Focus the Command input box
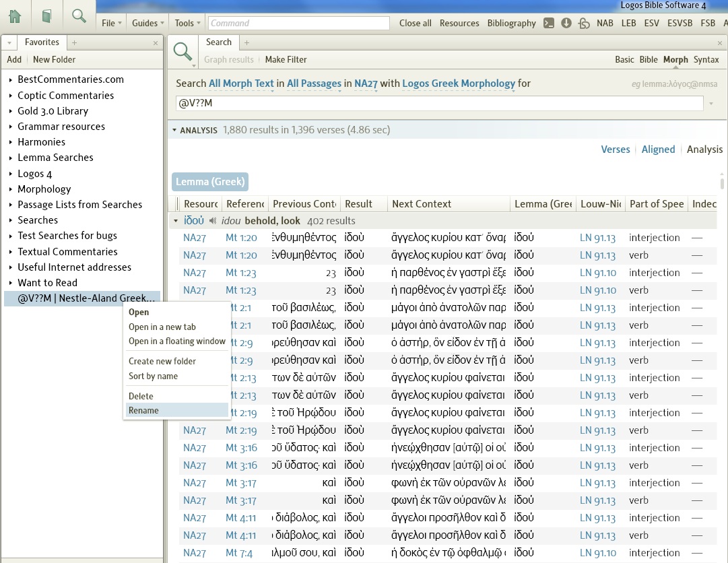The height and width of the screenshot is (563, 728). click(x=298, y=23)
